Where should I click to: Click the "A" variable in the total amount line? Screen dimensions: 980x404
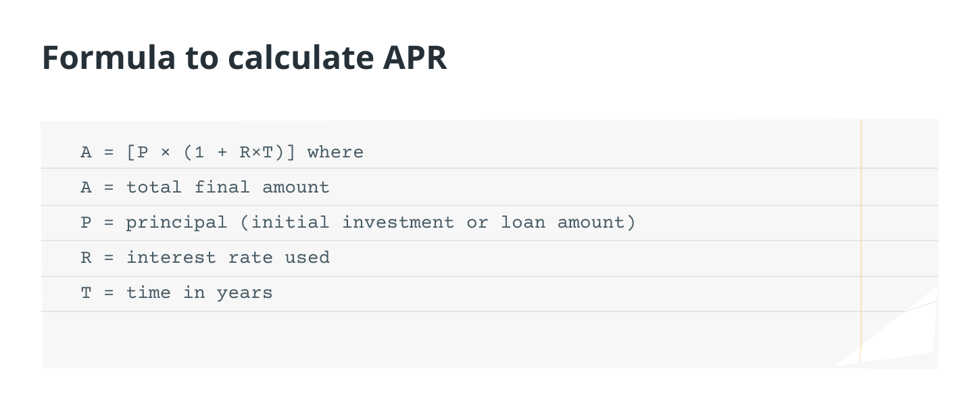[86, 187]
